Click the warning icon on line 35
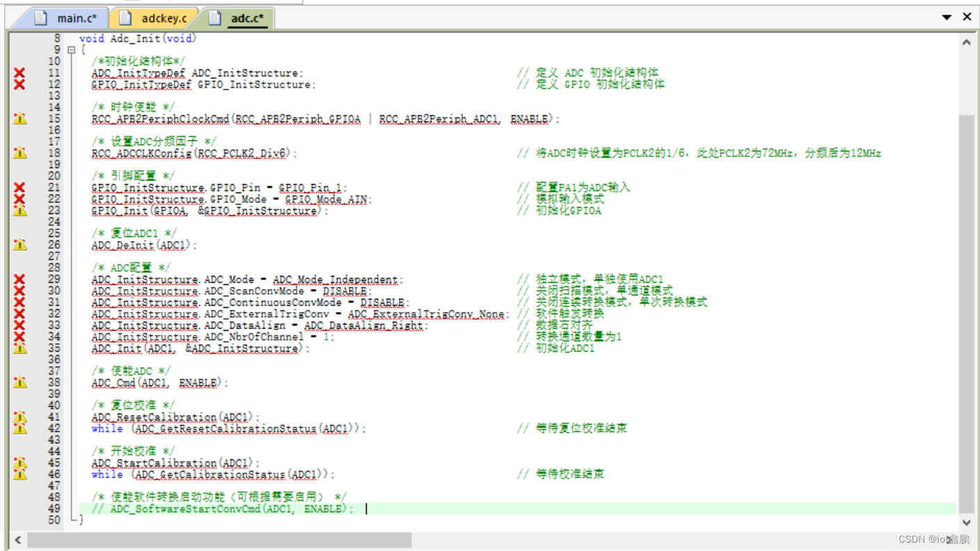 [19, 347]
